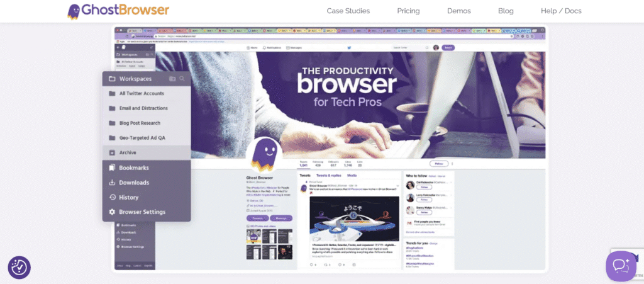The height and width of the screenshot is (284, 644).
Task: Expand the Blog Post Research folder
Action: coord(140,123)
